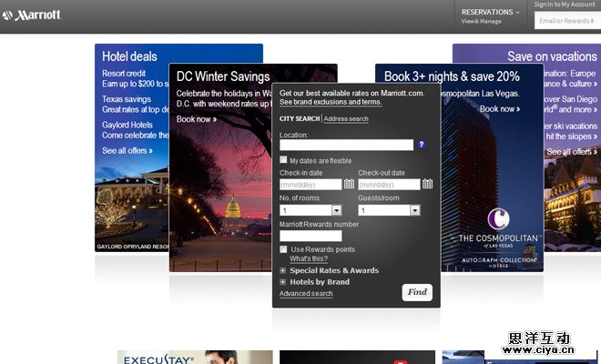601x364 pixels.
Task: Expand Special Rates & Awards plus icon
Action: pos(283,270)
